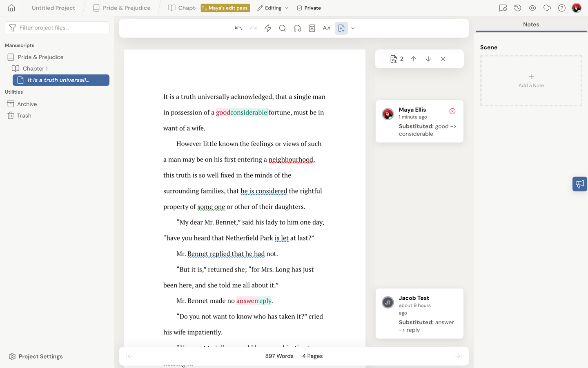
Task: Click the headphones read-aloud icon
Action: 297,28
